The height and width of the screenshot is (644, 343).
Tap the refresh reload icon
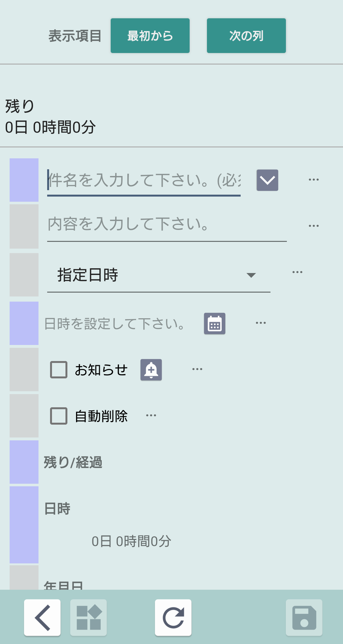pos(173,617)
